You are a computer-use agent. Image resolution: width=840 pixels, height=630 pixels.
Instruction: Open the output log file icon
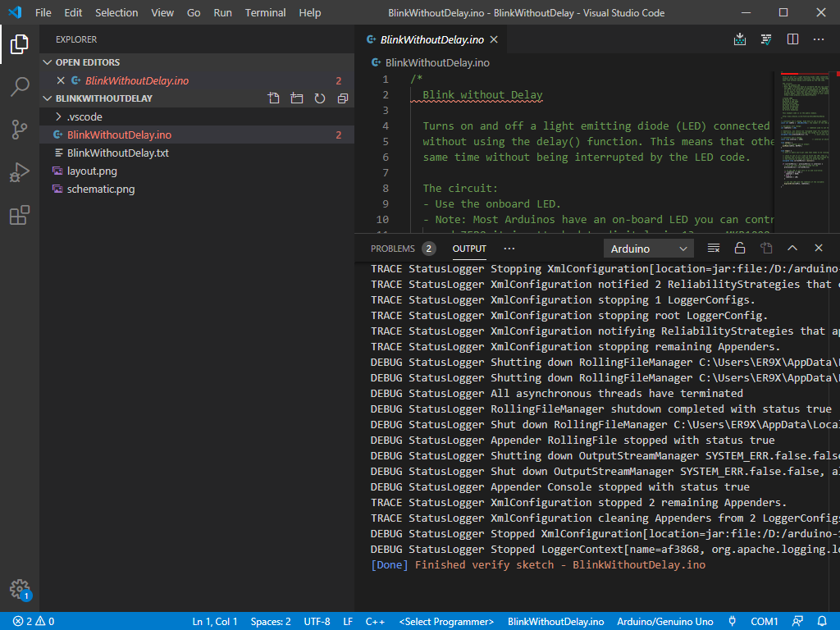(x=766, y=248)
